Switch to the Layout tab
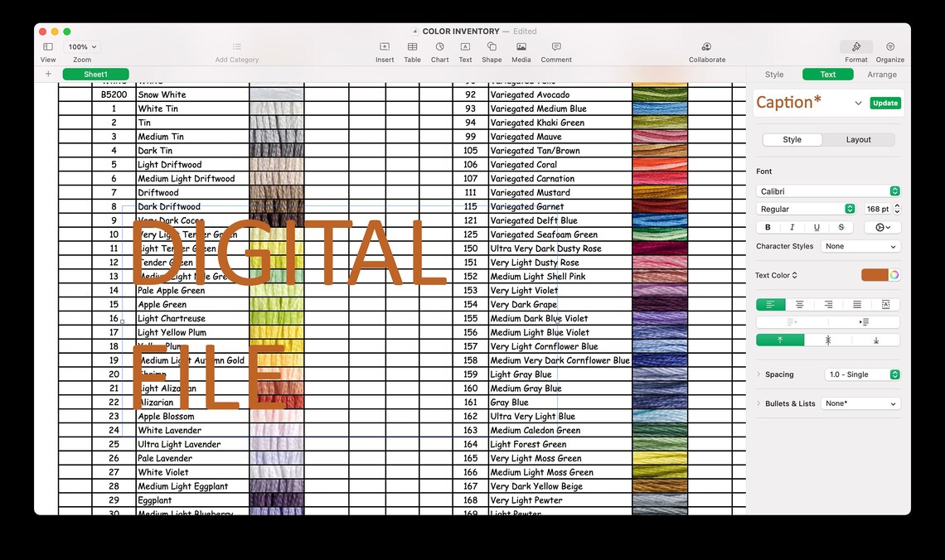Screen dimensions: 945x560 tap(858, 139)
